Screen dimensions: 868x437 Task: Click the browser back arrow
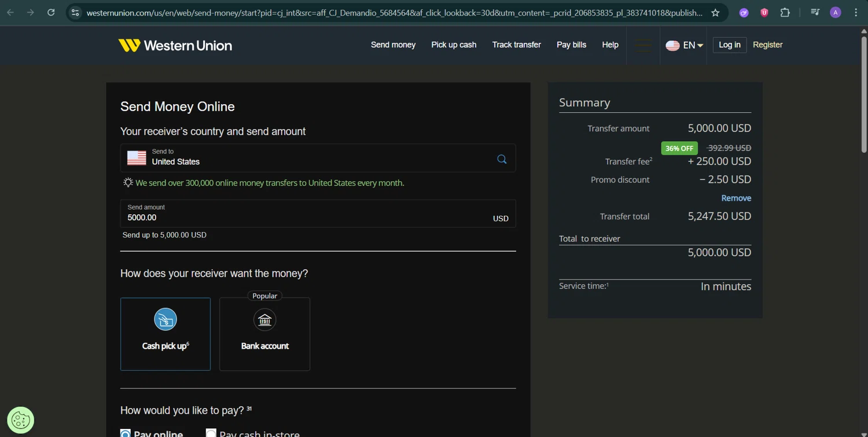click(x=10, y=12)
